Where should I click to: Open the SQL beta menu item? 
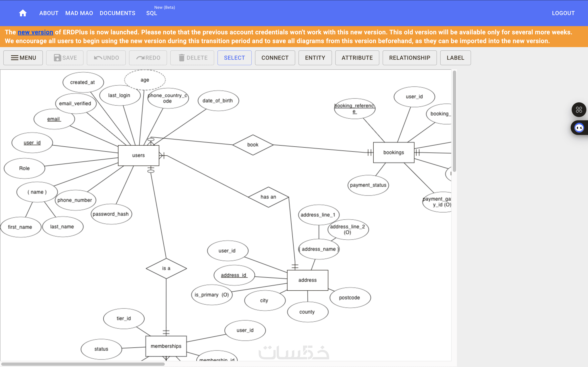click(x=152, y=13)
